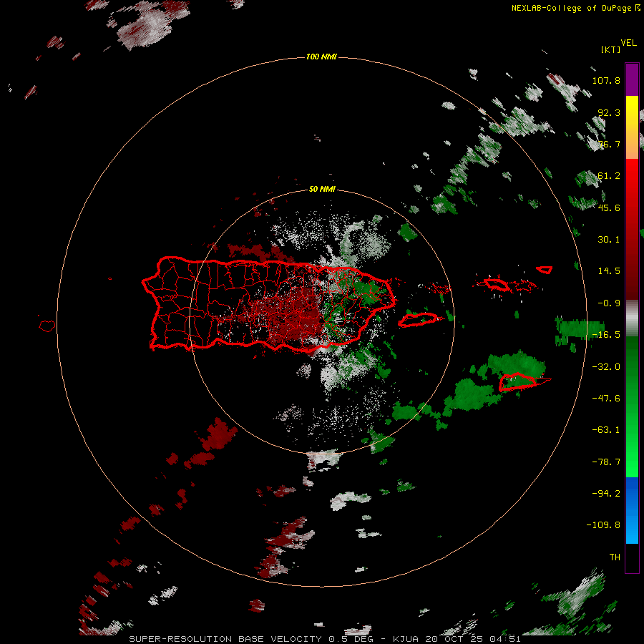
Task: Select the -78.7 legend value
Action: [x=606, y=462]
